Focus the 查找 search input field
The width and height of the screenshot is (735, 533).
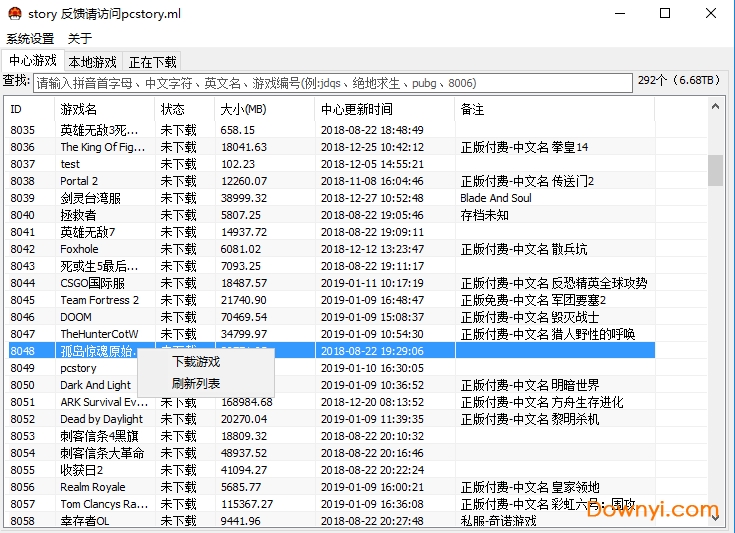[333, 83]
